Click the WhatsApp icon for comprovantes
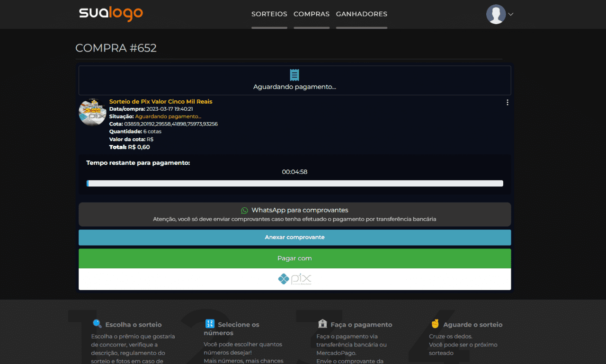The width and height of the screenshot is (606, 364). [244, 210]
